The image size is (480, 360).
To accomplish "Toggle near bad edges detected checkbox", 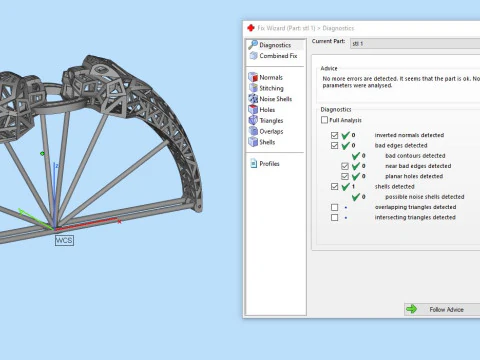I will pyautogui.click(x=345, y=166).
